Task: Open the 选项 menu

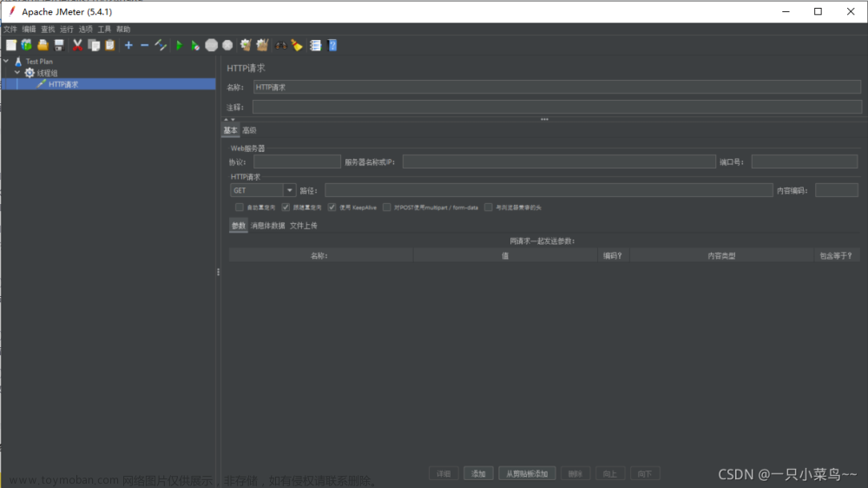Action: (x=86, y=30)
